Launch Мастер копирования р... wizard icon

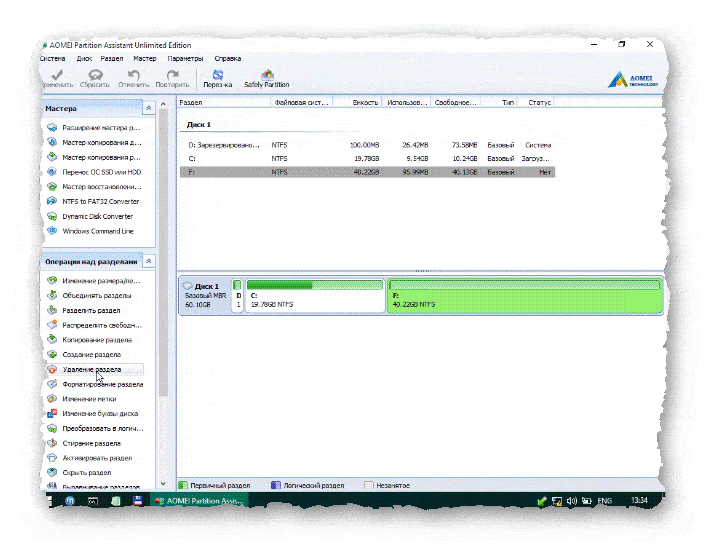tap(52, 157)
